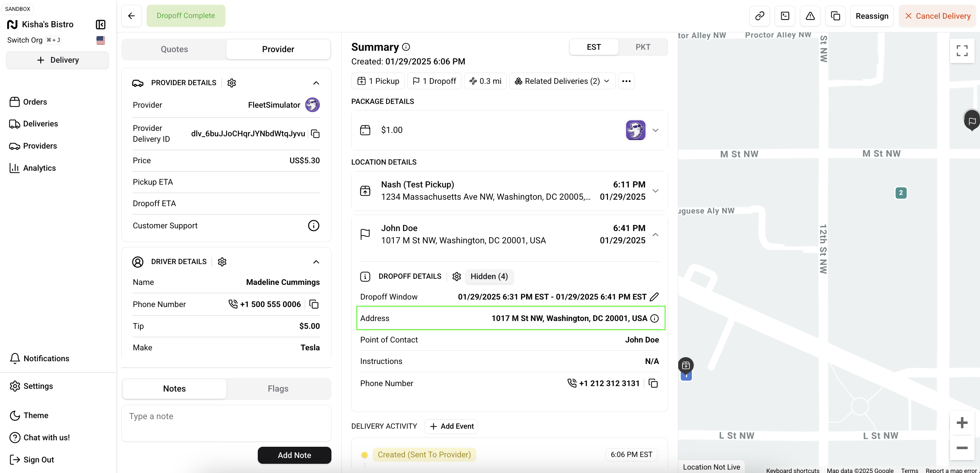
Task: Open Related Deliveries (2) dropdown
Action: [x=562, y=81]
